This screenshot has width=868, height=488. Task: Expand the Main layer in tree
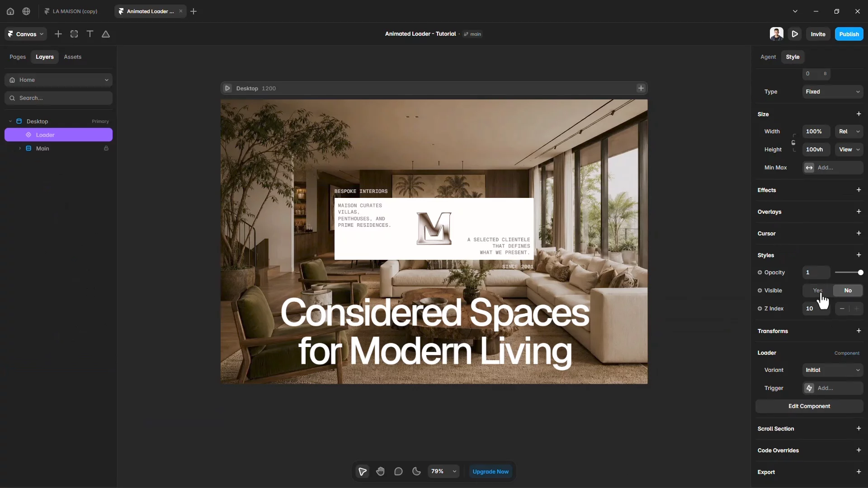(20, 148)
